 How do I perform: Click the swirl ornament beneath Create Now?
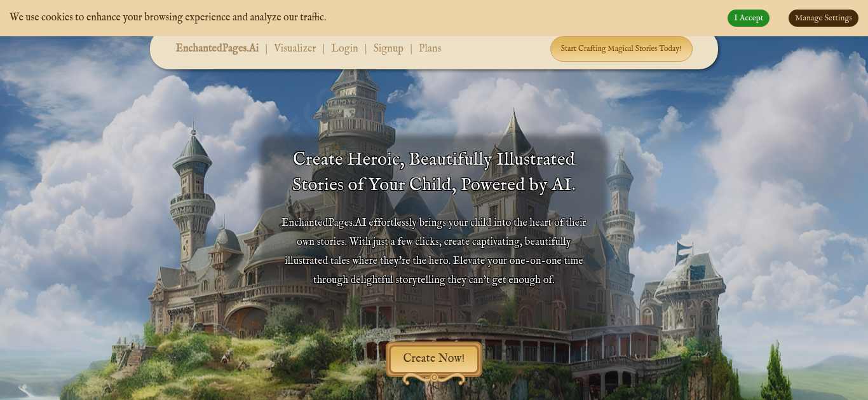[x=434, y=378]
